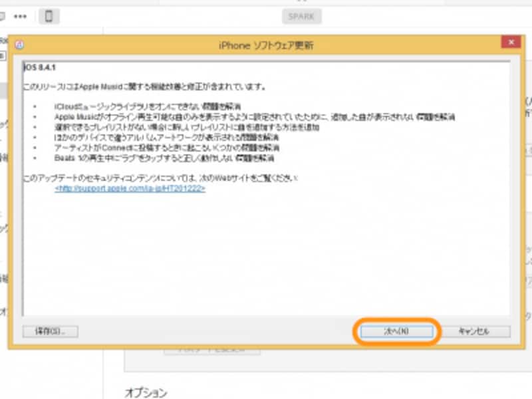This screenshot has height=399, width=532.
Task: Open the support.apple.com HT201222 link
Action: (x=130, y=189)
